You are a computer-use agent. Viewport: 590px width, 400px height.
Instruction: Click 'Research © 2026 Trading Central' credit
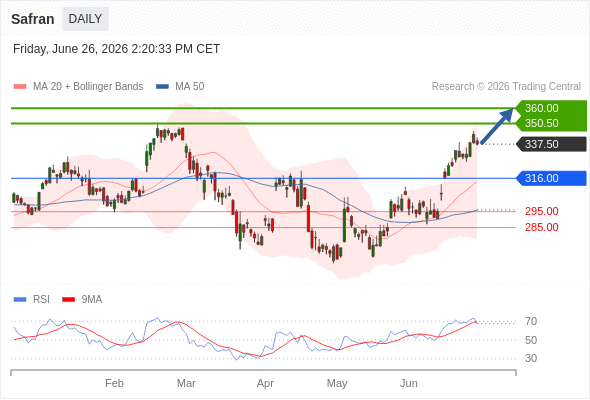pyautogui.click(x=506, y=87)
